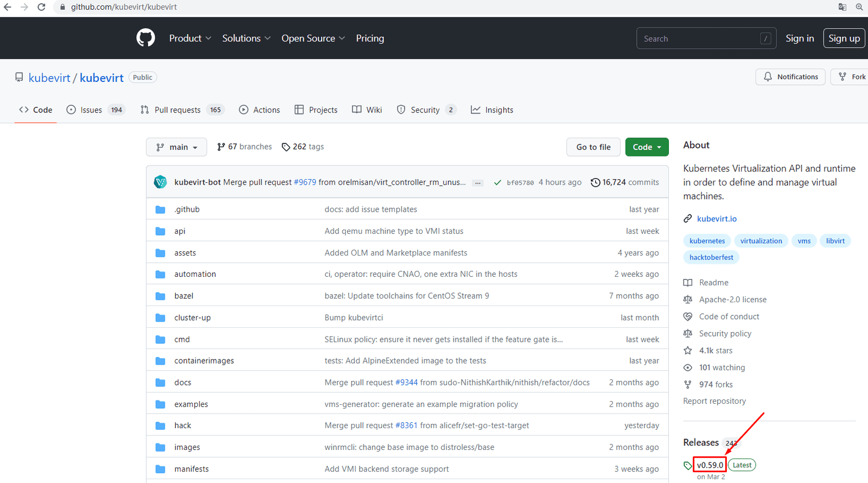Image resolution: width=868 pixels, height=483 pixels.
Task: Open the kubevirt.io website link
Action: click(717, 219)
